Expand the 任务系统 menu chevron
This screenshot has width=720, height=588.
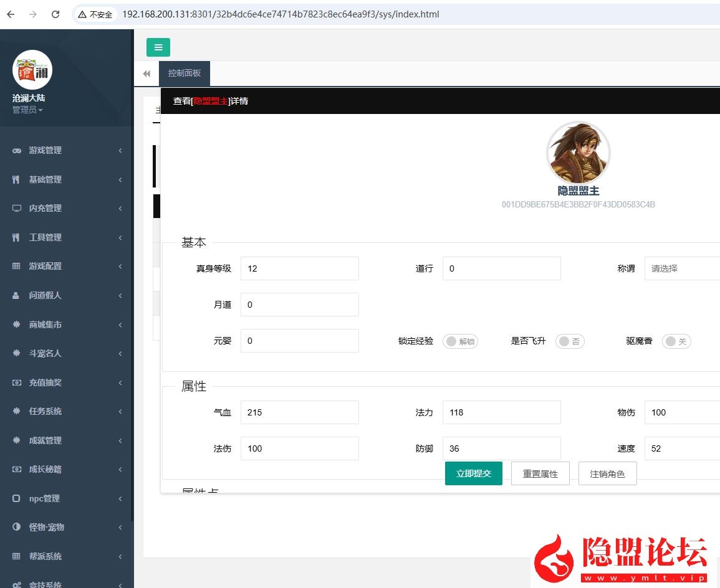120,411
